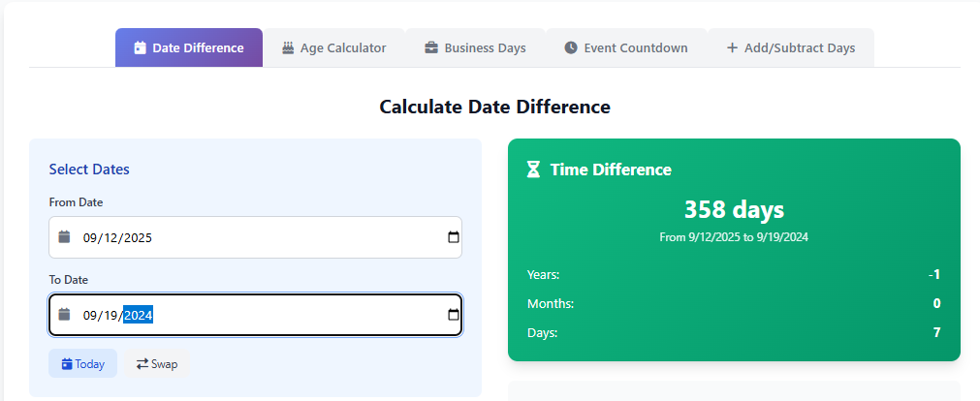Swap the From and To dates

[x=157, y=364]
